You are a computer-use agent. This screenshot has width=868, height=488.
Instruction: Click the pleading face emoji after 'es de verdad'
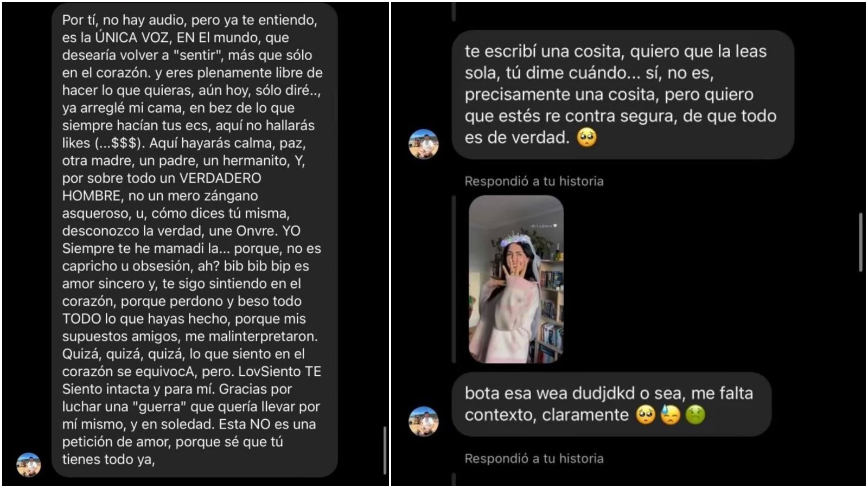tap(586, 138)
